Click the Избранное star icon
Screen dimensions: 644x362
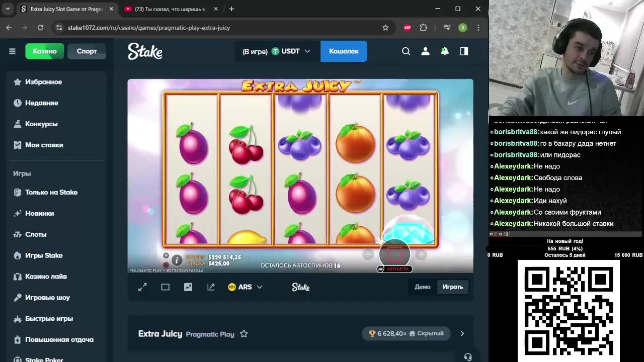[18, 82]
